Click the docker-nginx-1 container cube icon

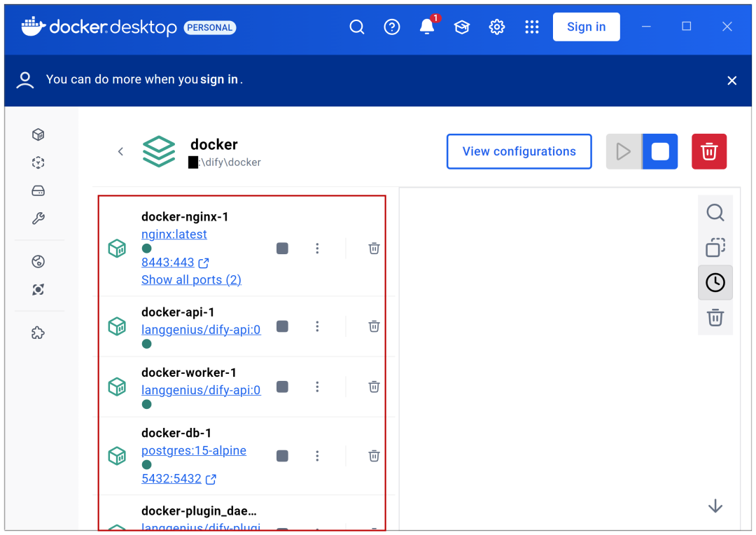[x=117, y=249]
